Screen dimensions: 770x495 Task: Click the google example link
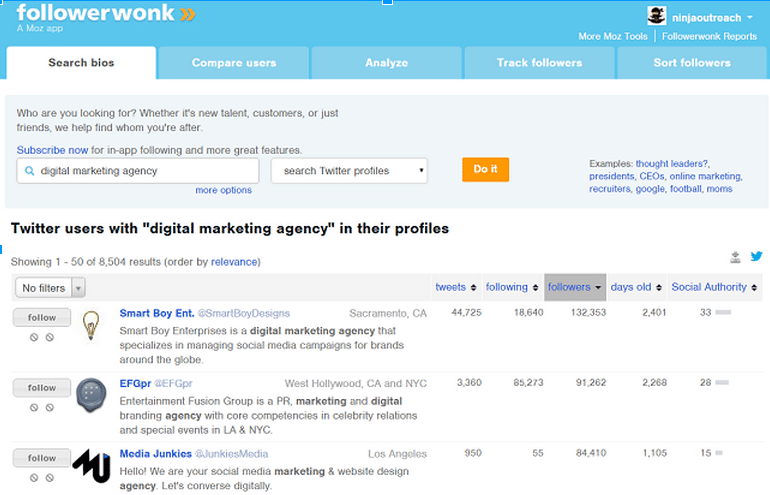[x=650, y=189]
